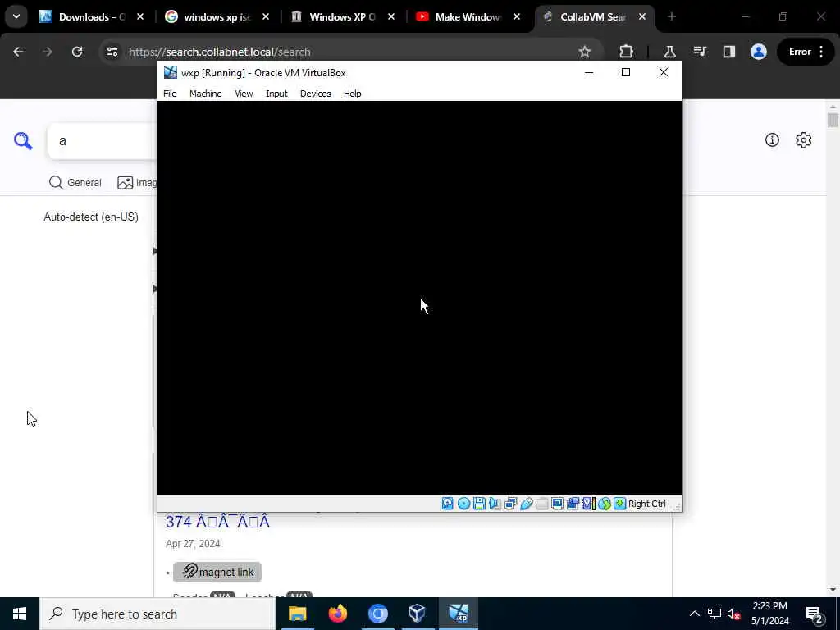Toggle the Chrome side panel icon
Viewport: 840px width, 630px height.
click(729, 52)
